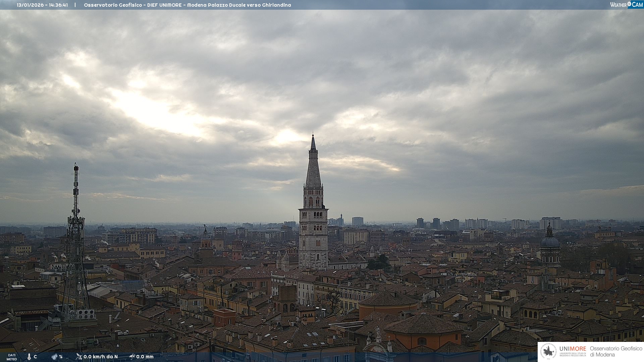The image size is (644, 362).
Task: Open the DATI METEO label
Action: click(12, 357)
